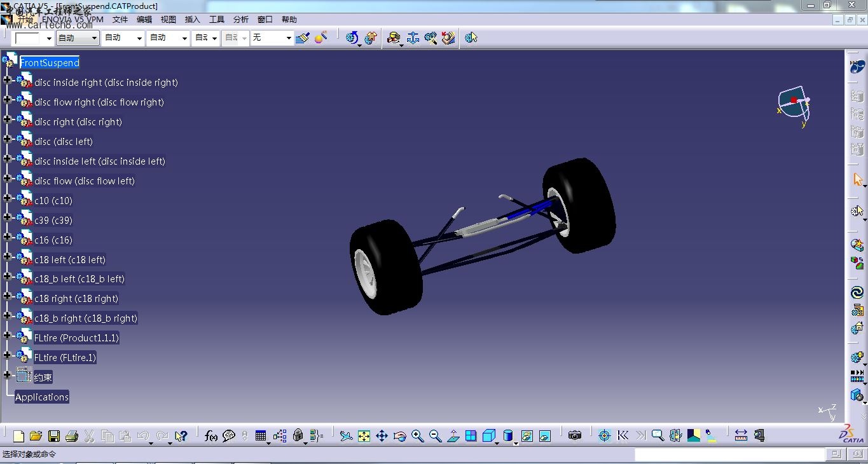Click the What's This help icon
The image size is (868, 464).
click(181, 436)
